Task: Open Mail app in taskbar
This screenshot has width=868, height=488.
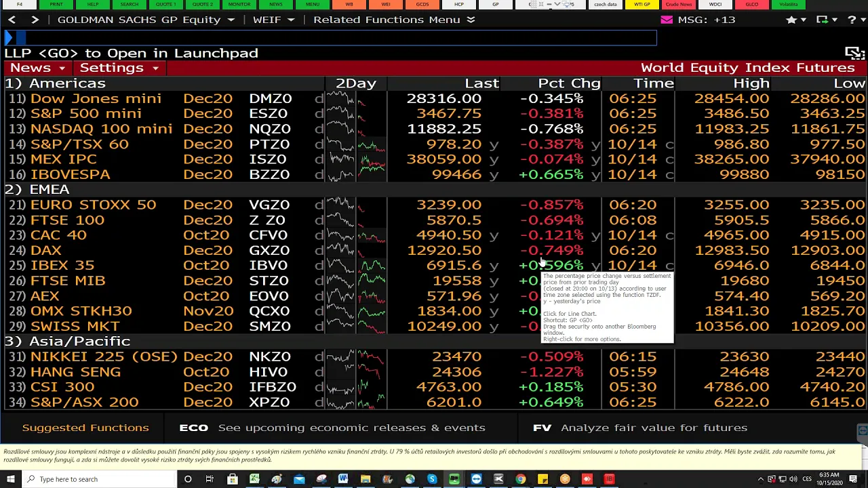Action: [299, 479]
